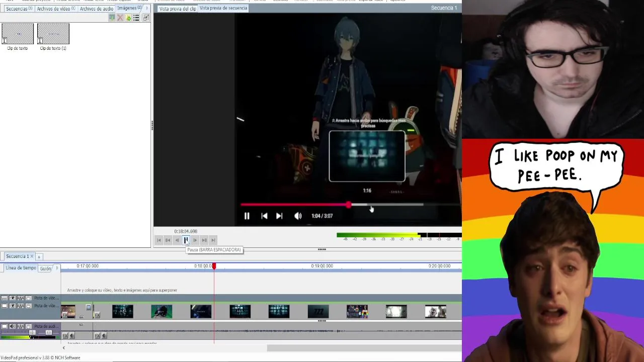The height and width of the screenshot is (362, 644).
Task: Collapse the upper video track minimize box
Action: pos(5,298)
